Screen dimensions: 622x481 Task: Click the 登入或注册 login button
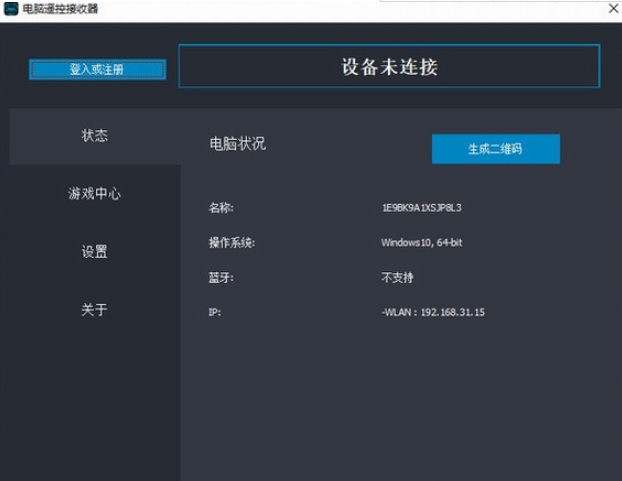98,69
